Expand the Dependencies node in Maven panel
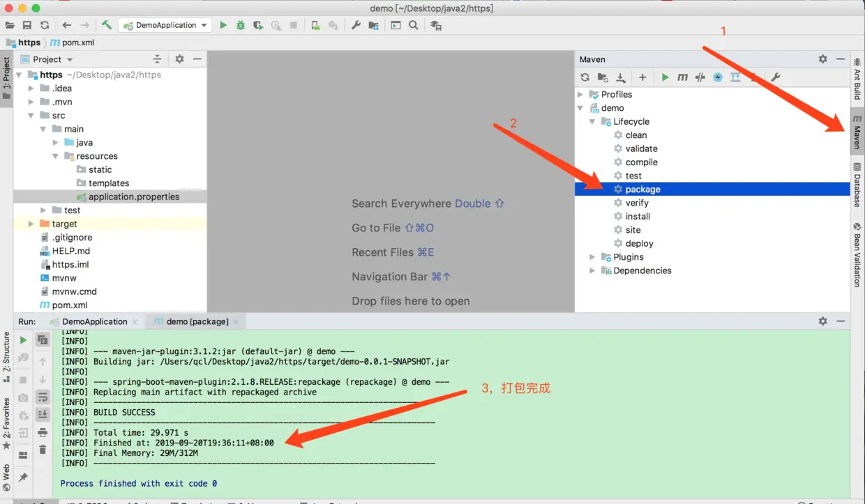This screenshot has height=504, width=865. (x=592, y=271)
